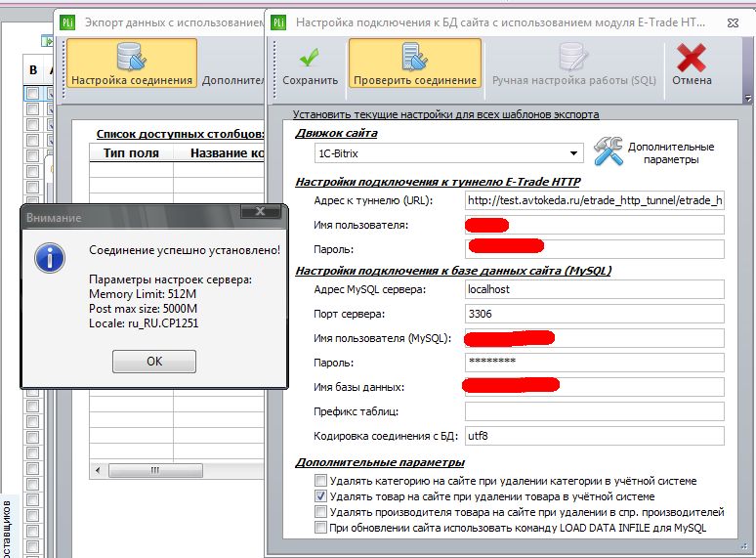
Task: Click Настройка соединения in the export window
Action: (132, 64)
